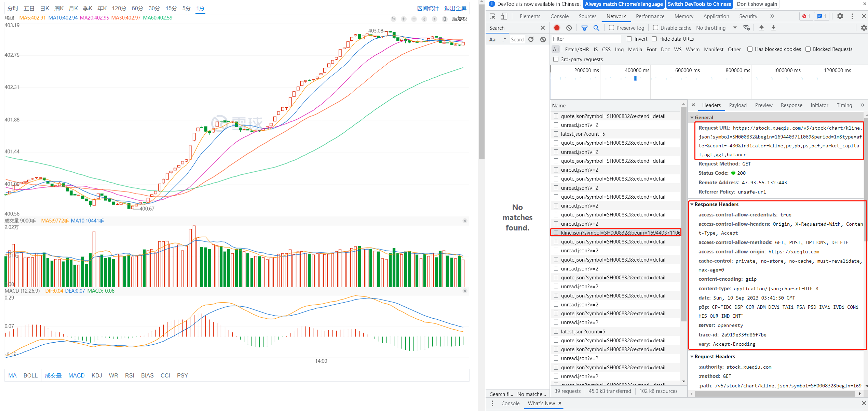Zoom out chart minus icon
Screen dimensions: 868x411
[414, 19]
